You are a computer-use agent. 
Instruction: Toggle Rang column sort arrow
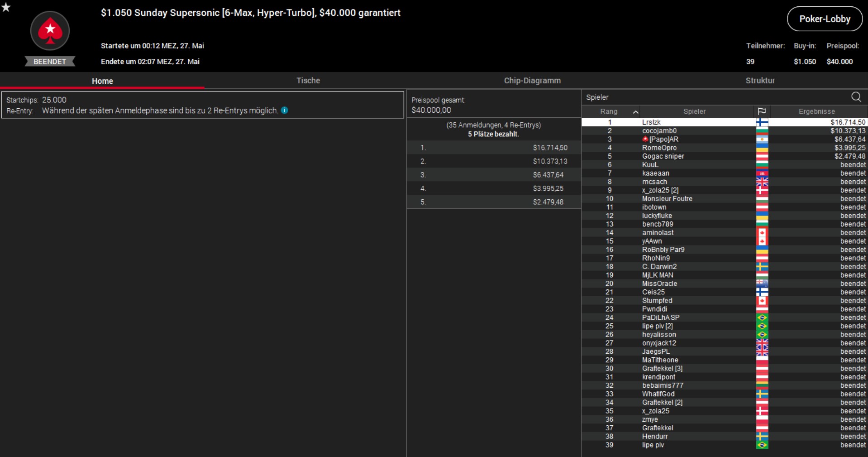[x=635, y=112]
